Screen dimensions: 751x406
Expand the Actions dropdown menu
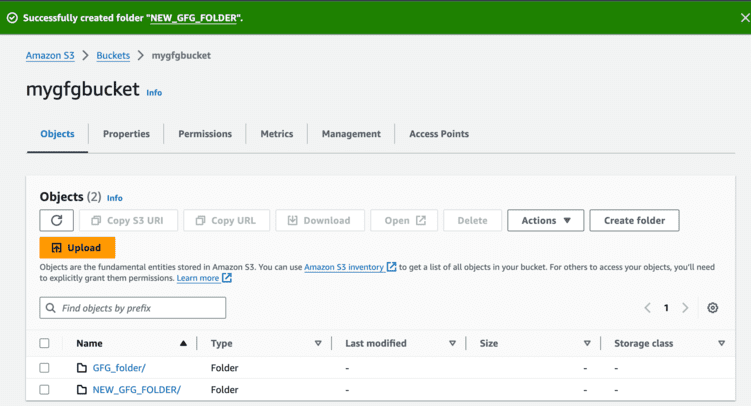[x=546, y=220]
